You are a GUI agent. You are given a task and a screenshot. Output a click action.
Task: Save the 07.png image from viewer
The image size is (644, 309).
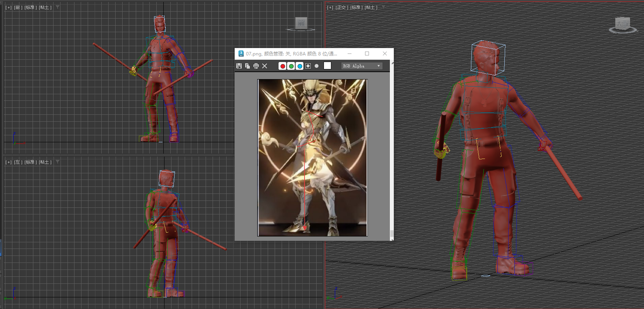[x=239, y=66]
